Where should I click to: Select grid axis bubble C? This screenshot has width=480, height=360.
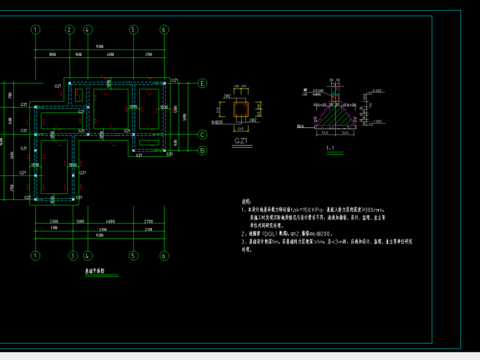click(x=202, y=135)
